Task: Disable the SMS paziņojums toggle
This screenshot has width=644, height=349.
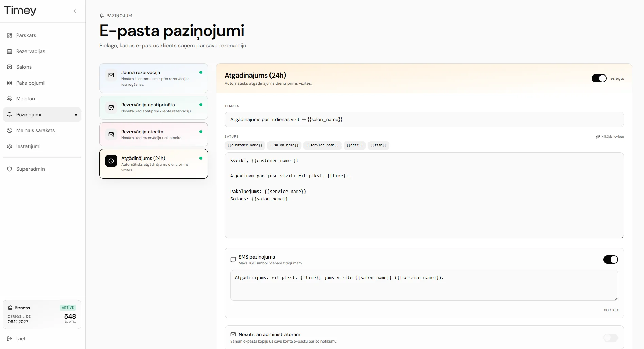Action: pos(610,260)
